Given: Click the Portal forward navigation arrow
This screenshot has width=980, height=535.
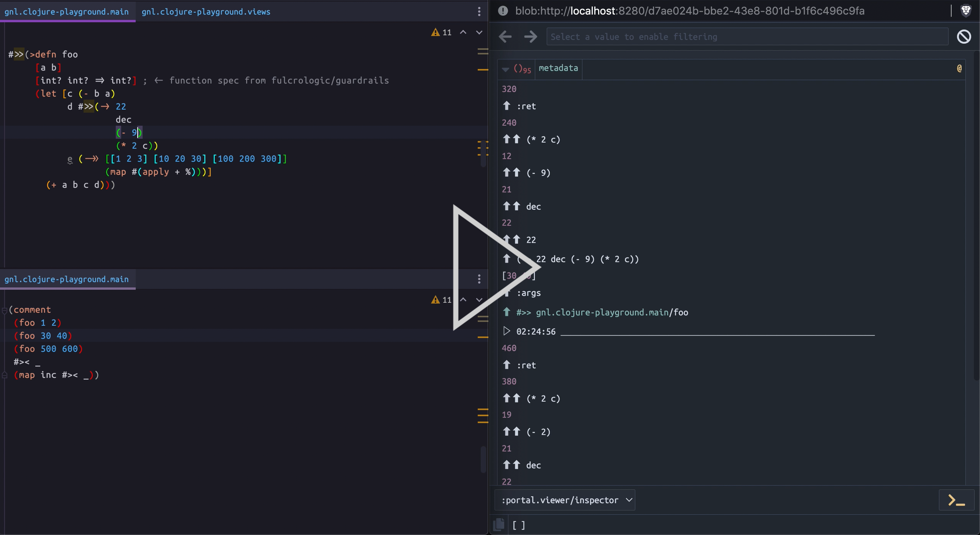Looking at the screenshot, I should click(x=531, y=37).
